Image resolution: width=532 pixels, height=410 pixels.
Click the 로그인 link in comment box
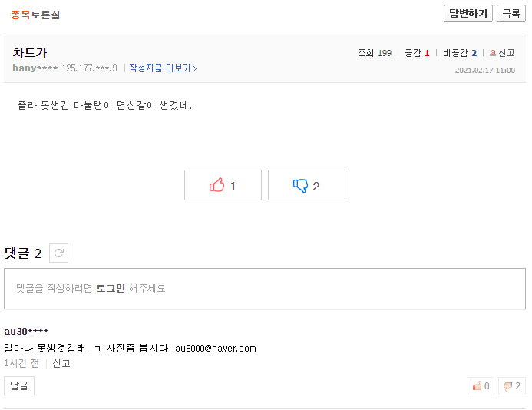coord(111,289)
